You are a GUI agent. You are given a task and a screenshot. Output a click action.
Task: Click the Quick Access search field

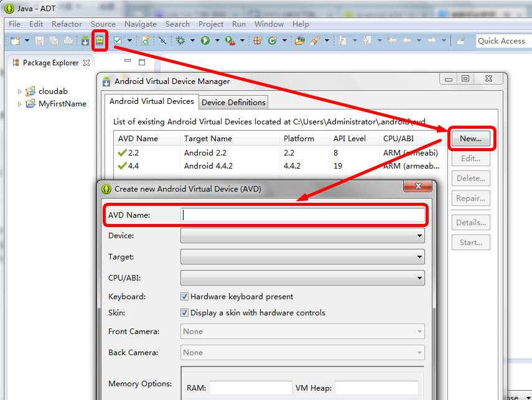[x=503, y=41]
